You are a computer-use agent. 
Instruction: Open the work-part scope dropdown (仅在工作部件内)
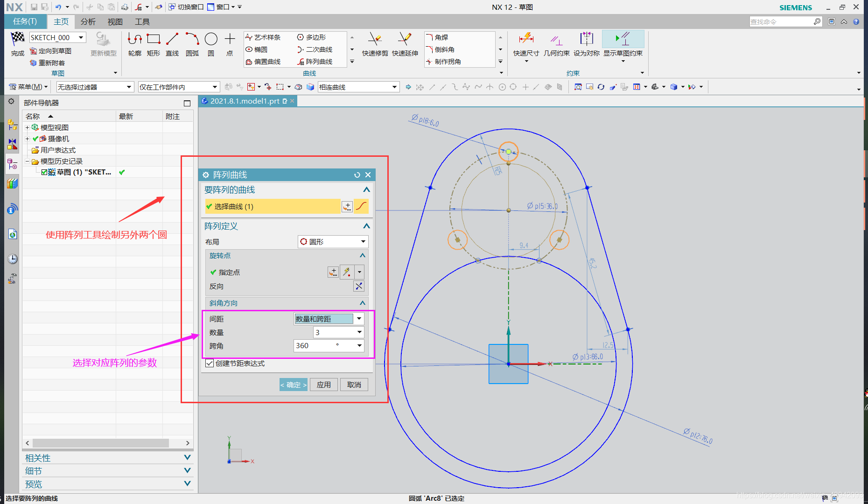pyautogui.click(x=179, y=87)
